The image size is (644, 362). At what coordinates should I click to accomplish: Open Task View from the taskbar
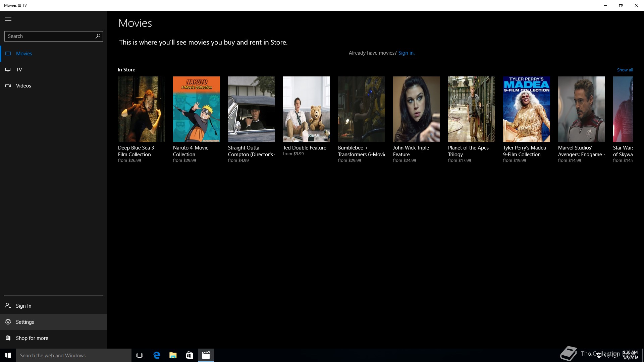140,355
